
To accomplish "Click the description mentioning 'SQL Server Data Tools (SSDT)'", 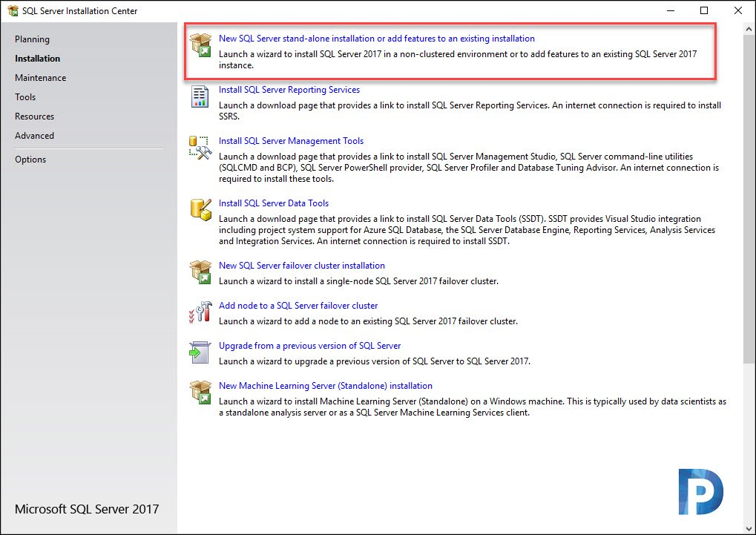I will pyautogui.click(x=467, y=229).
